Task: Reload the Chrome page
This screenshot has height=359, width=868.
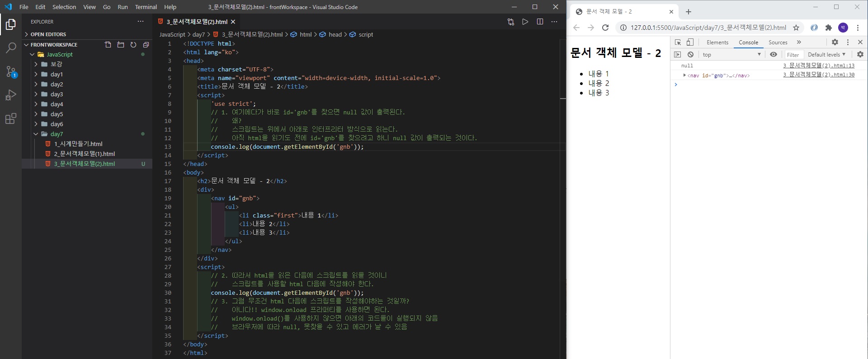Action: (605, 28)
